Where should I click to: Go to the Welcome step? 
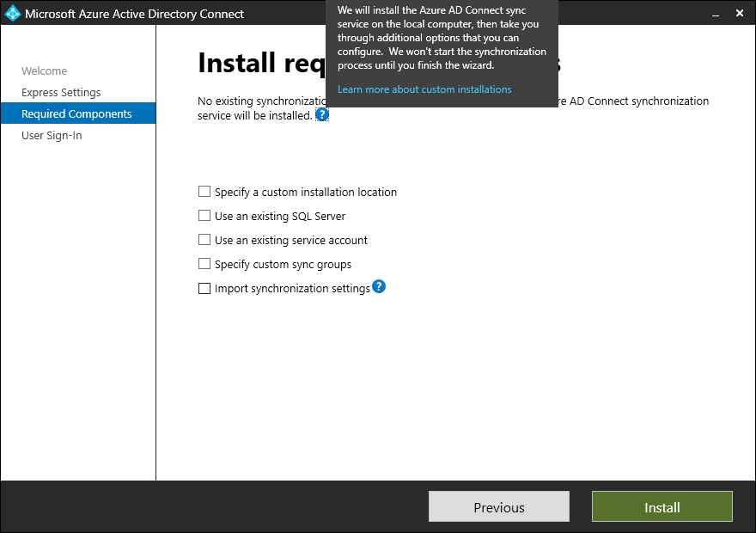coord(45,70)
